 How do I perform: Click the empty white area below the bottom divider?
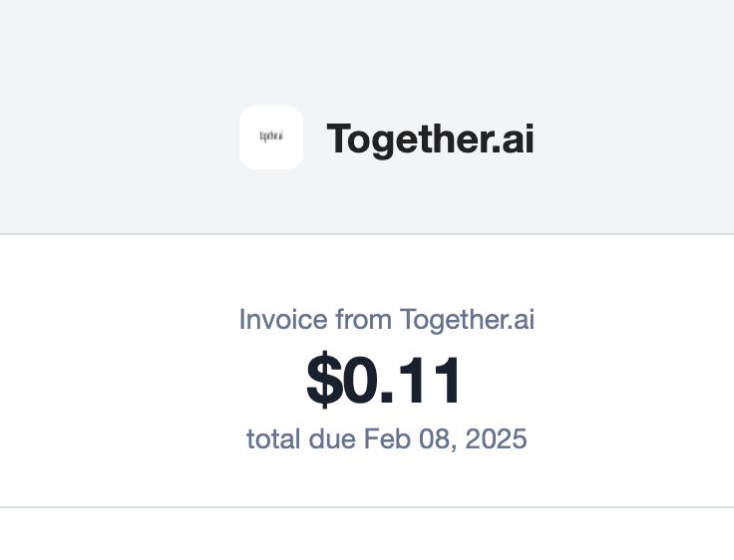(x=367, y=534)
